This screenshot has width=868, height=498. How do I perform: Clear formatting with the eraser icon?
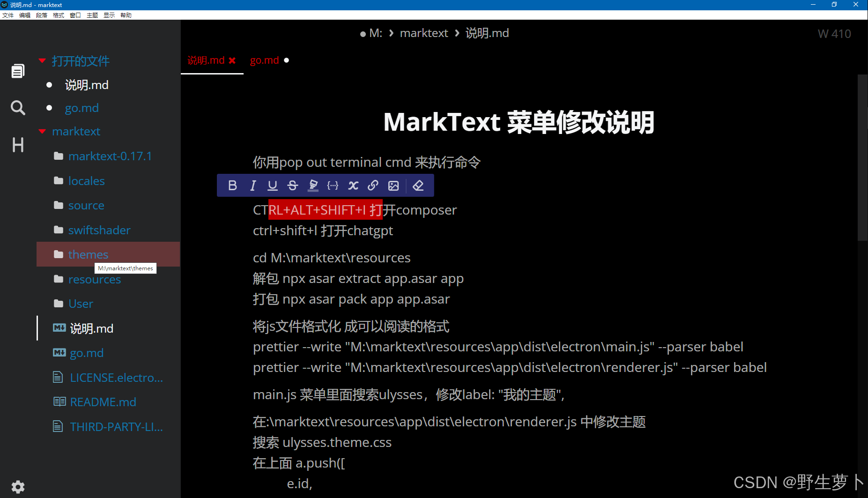418,185
